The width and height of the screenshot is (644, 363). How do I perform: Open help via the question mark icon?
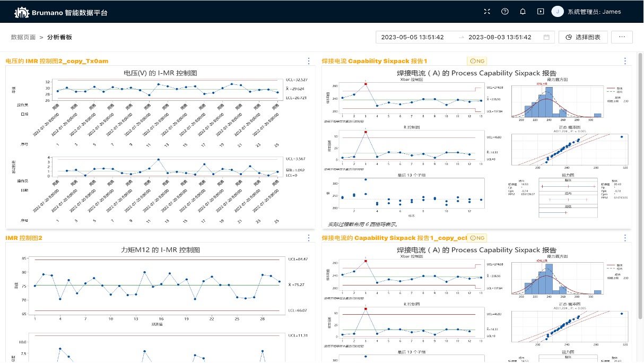504,11
